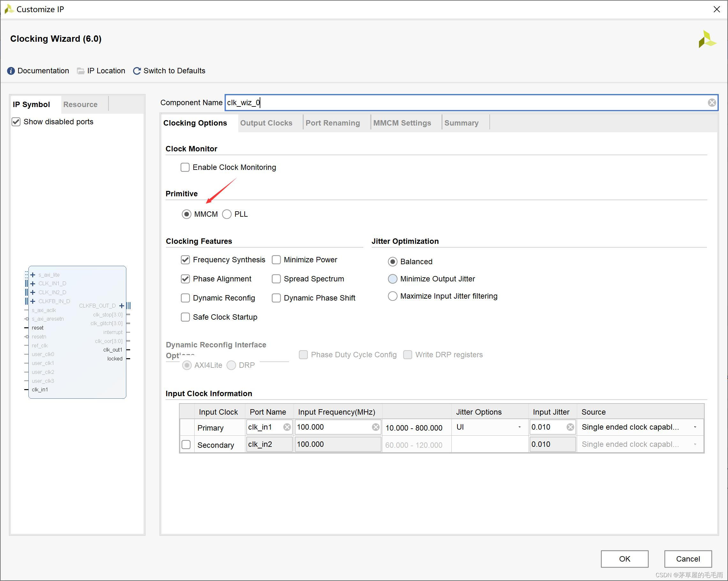Viewport: 728px width, 581px height.
Task: Expand the s_axi_lite port plus icon
Action: pyautogui.click(x=33, y=275)
